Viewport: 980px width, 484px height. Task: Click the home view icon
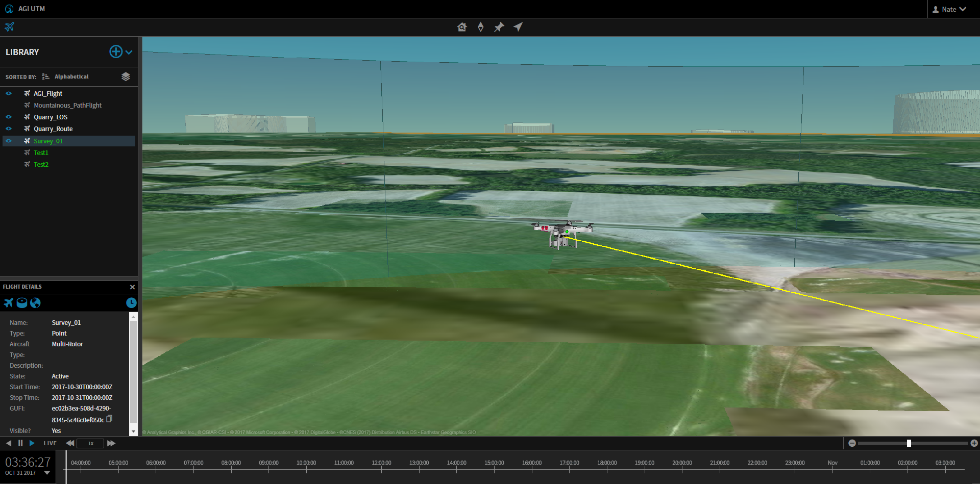pyautogui.click(x=462, y=27)
